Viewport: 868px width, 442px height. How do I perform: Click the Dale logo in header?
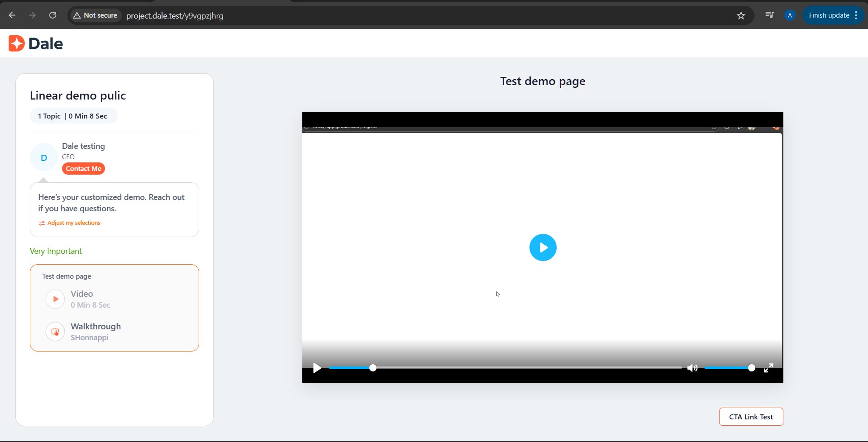(36, 43)
